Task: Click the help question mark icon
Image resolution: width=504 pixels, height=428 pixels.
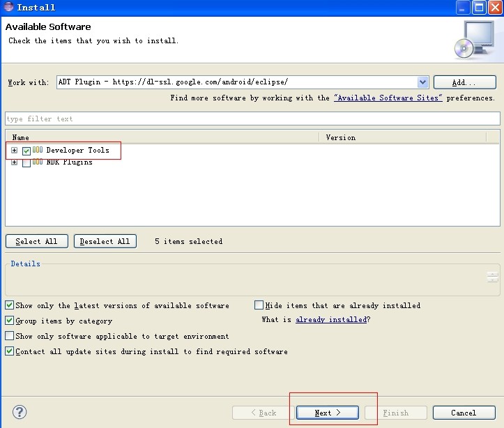Action: point(20,412)
